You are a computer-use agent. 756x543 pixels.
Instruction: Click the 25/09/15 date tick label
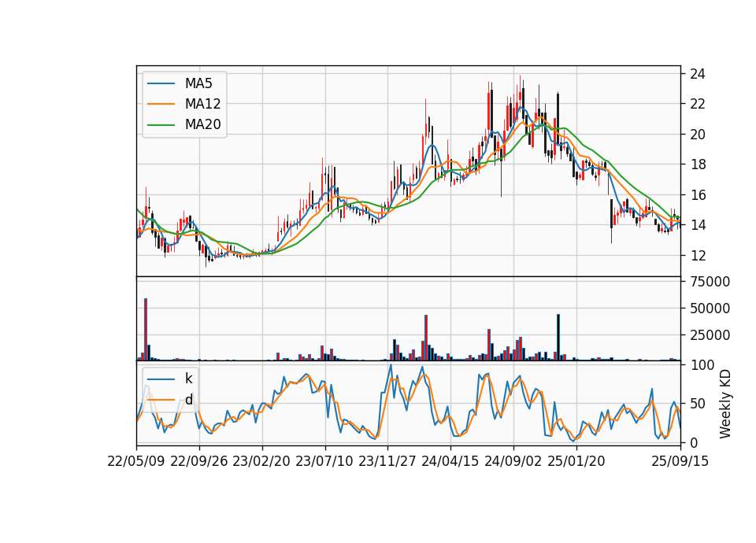680,461
